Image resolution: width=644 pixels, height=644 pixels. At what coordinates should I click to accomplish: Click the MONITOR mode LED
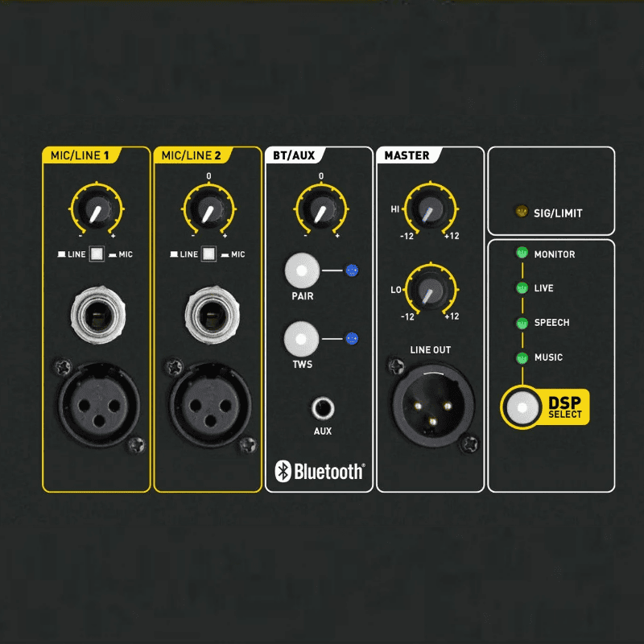point(521,254)
